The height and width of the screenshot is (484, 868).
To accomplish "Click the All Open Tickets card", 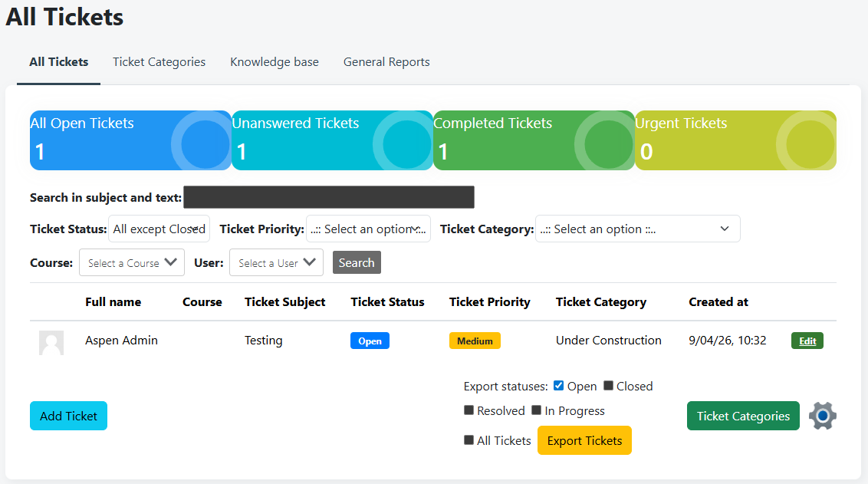I will click(x=130, y=140).
